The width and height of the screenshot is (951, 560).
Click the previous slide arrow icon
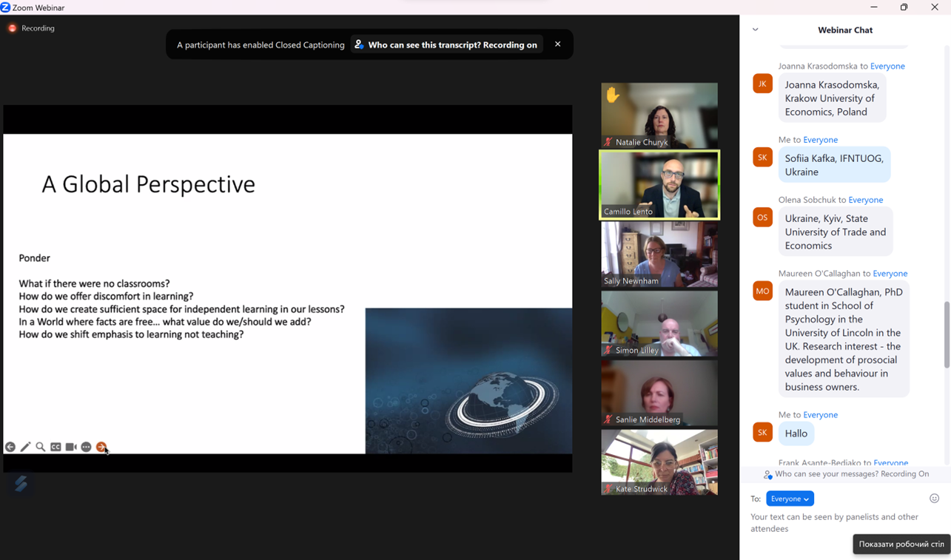[10, 447]
